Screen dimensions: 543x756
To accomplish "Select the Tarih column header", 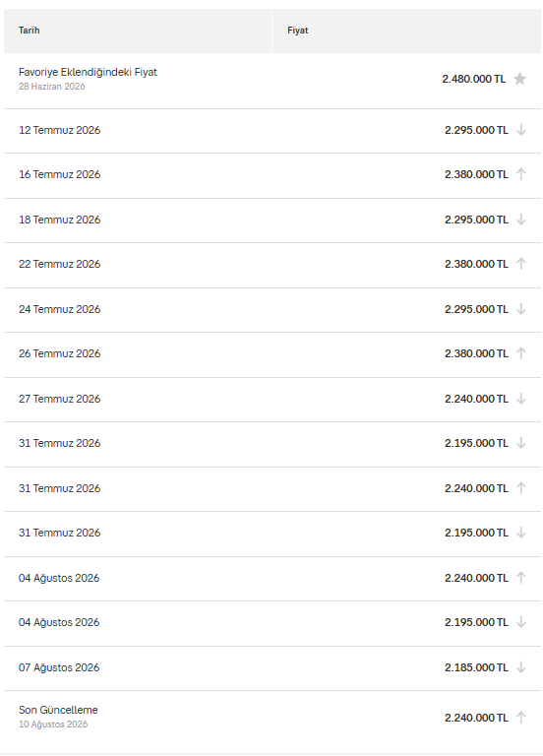I will pyautogui.click(x=138, y=31).
